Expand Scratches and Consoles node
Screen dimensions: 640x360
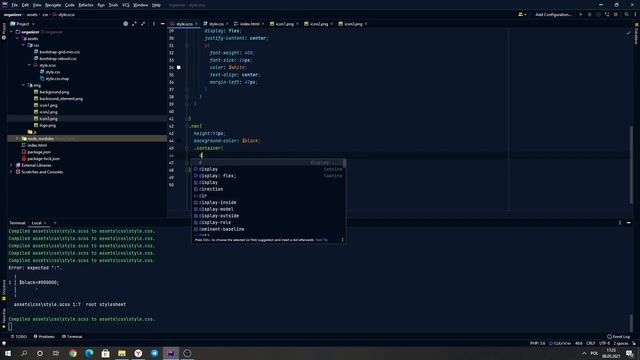pos(11,172)
